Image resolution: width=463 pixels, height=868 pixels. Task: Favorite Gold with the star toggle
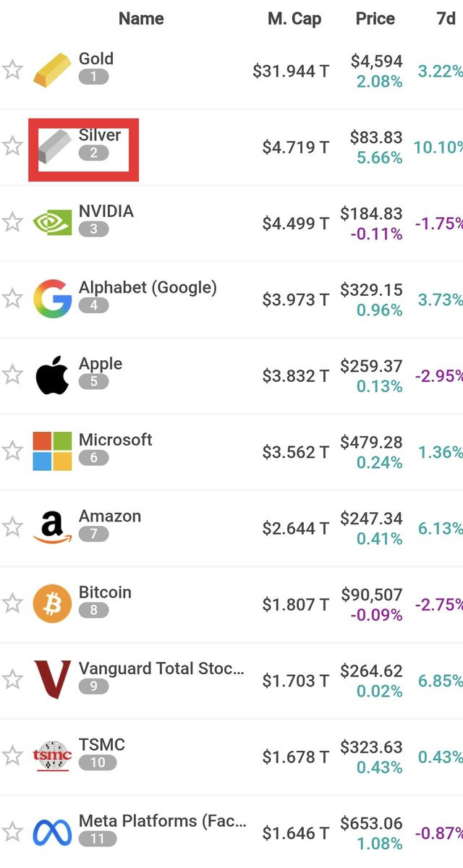12,70
